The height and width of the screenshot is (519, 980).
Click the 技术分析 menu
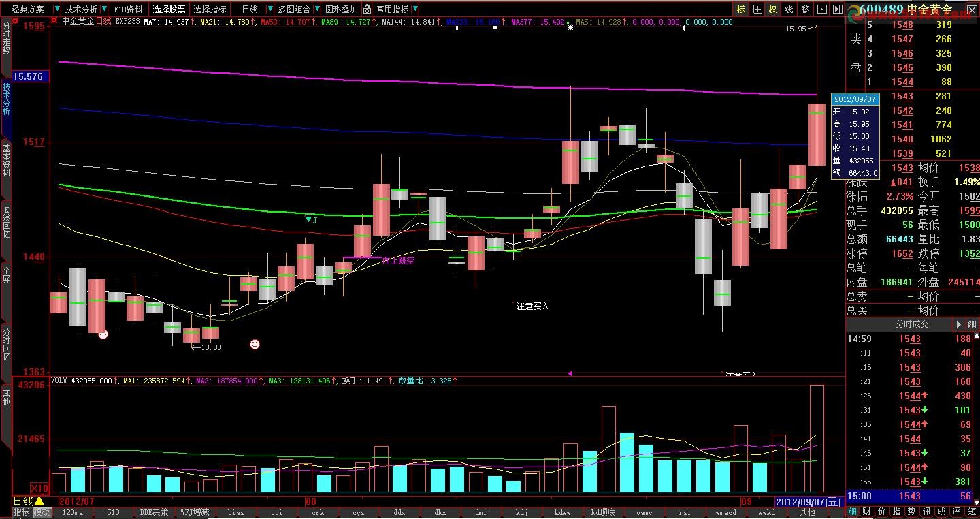[81, 10]
